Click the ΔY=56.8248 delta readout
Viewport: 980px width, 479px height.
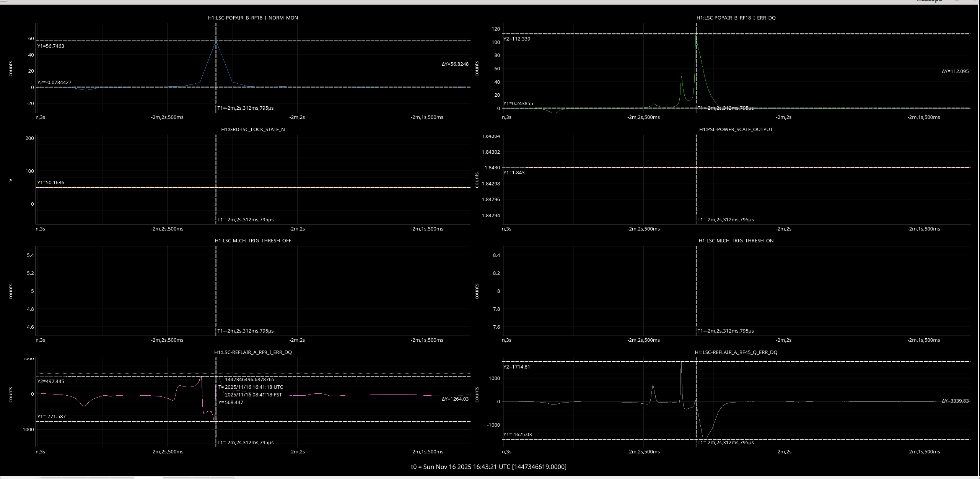coord(455,64)
